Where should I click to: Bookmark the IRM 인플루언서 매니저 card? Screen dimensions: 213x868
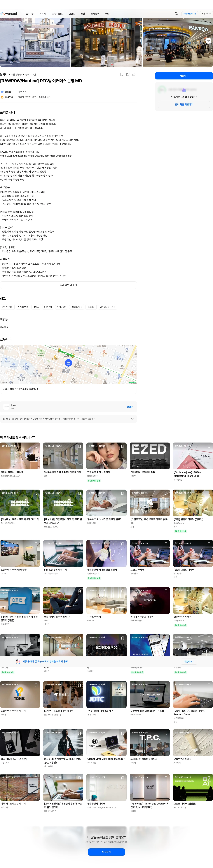click(79, 544)
